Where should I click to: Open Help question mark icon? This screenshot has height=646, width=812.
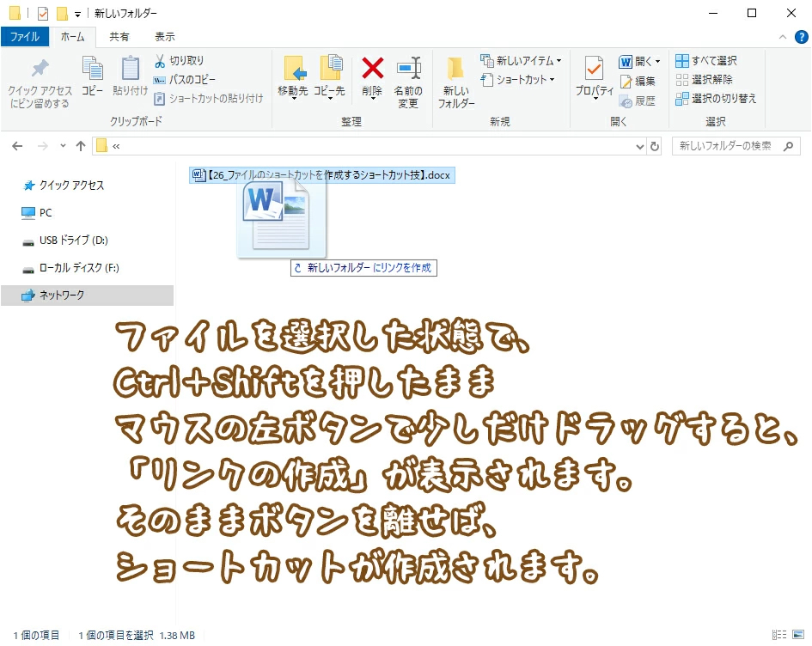pos(801,37)
